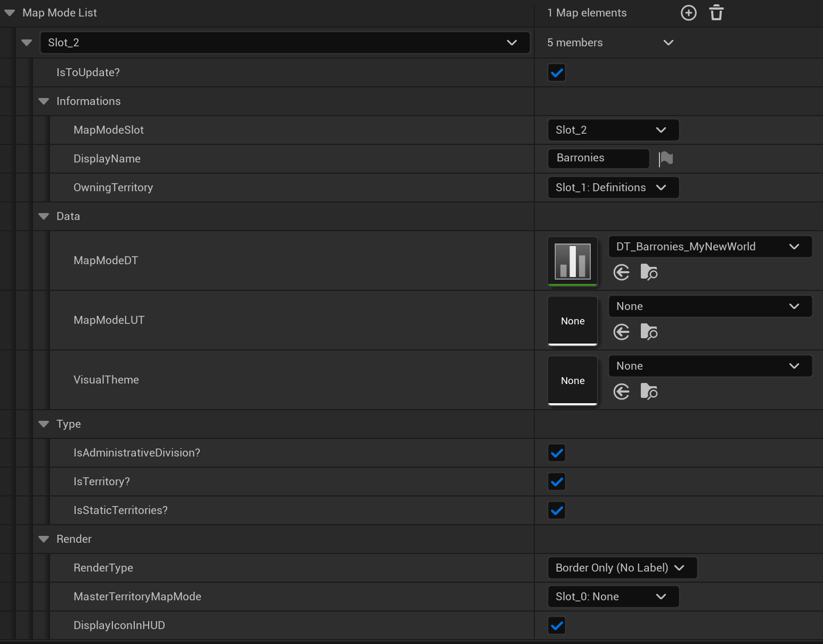Screen dimensions: 823x644
Task: Open the VisualTheme asset dropdown
Action: click(710, 366)
